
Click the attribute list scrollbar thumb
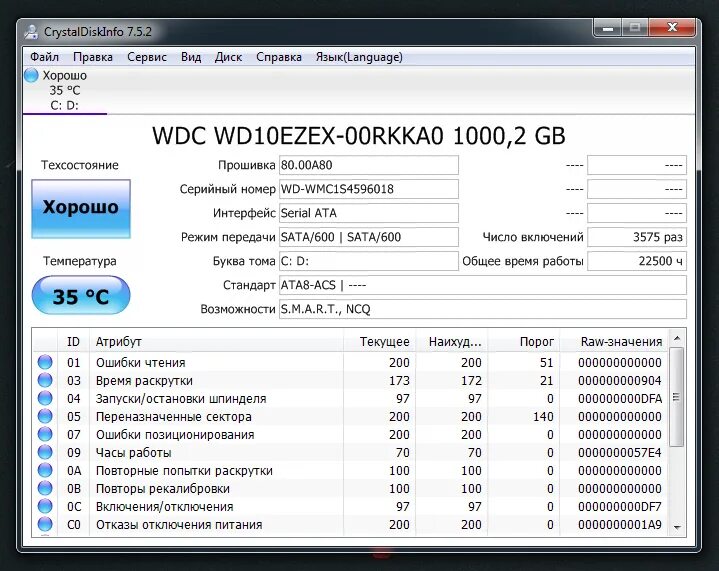pos(677,397)
